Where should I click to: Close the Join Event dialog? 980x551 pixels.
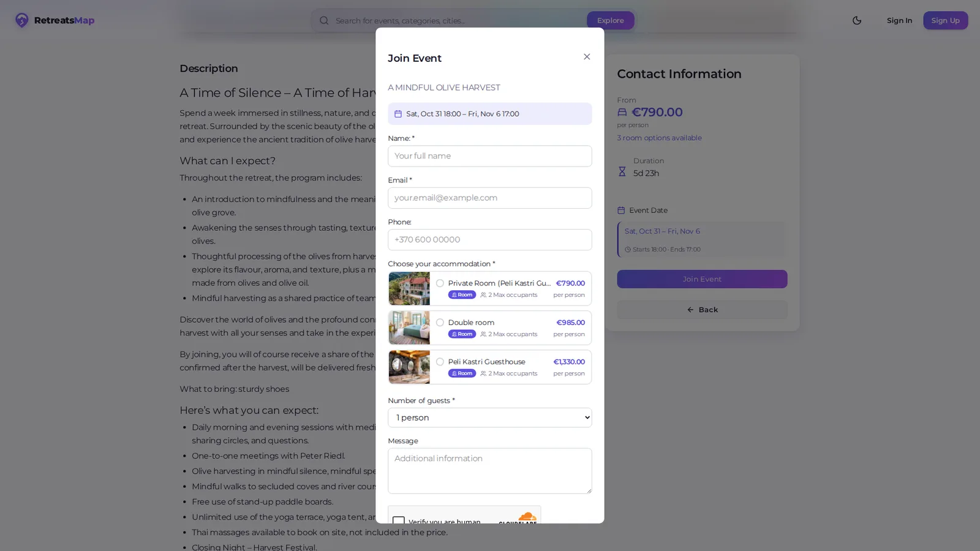pos(587,57)
